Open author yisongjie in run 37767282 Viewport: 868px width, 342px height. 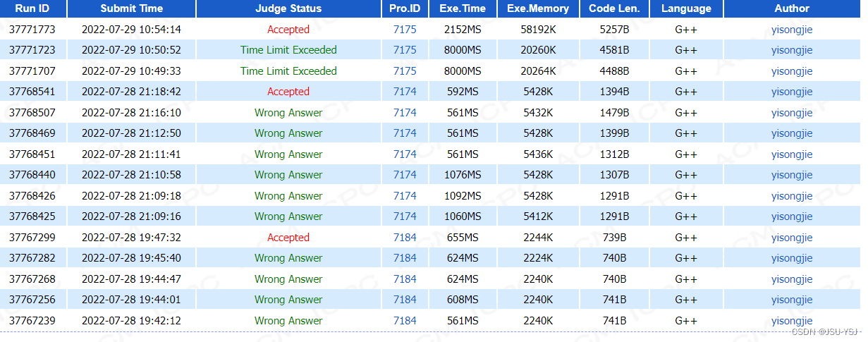pyautogui.click(x=792, y=258)
